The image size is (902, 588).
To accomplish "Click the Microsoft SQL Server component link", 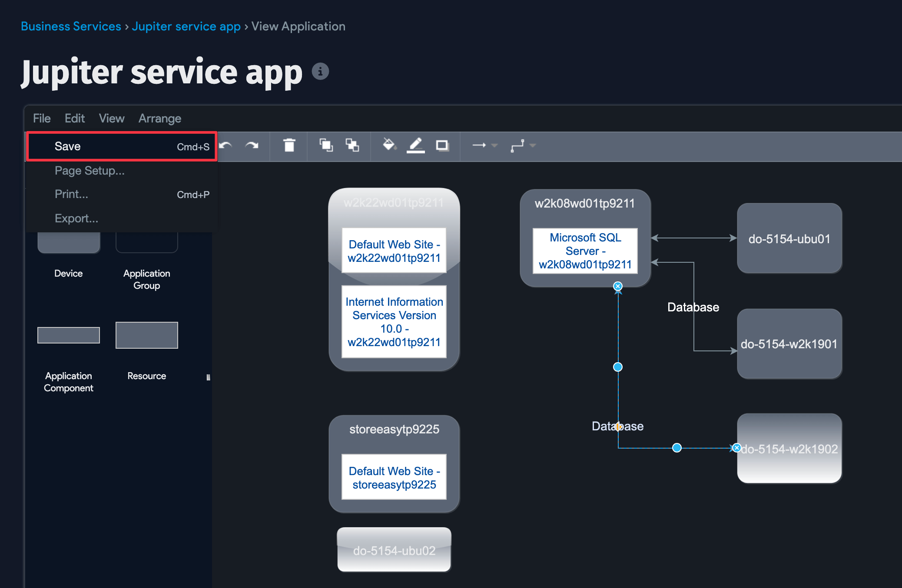I will point(585,251).
